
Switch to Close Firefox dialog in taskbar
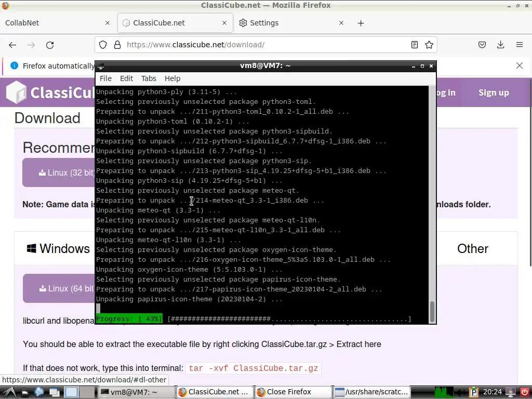point(293,392)
